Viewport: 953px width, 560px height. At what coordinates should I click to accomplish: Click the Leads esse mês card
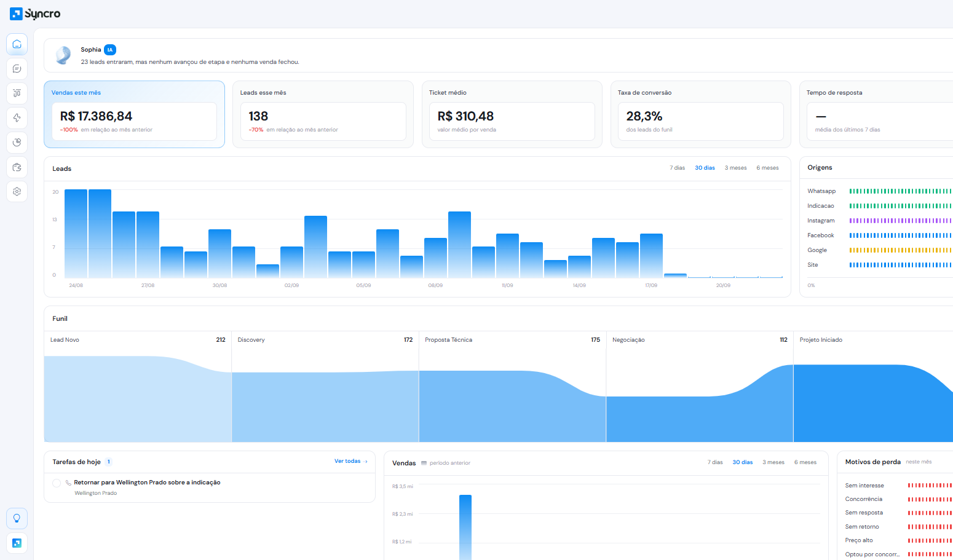323,114
